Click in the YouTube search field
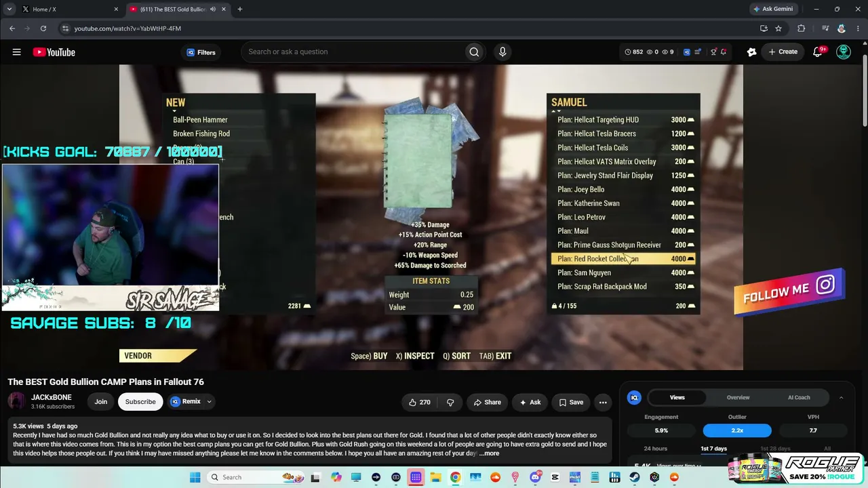 (353, 52)
